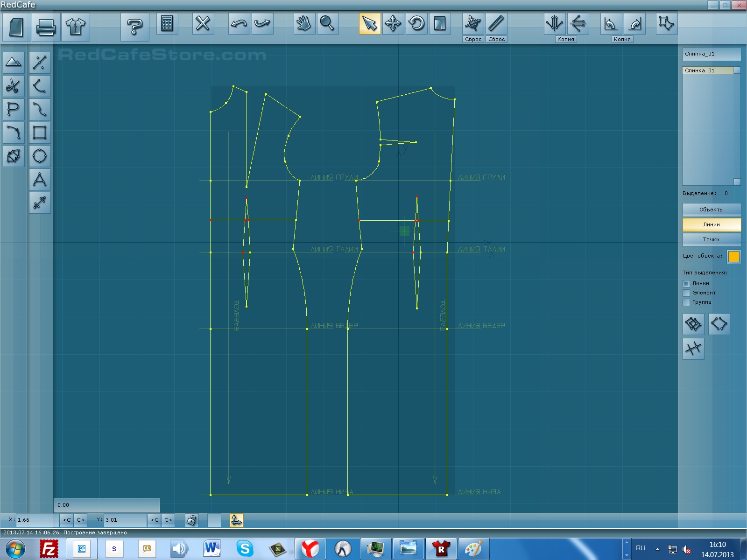This screenshot has height=560, width=747.
Task: Select Спинка_01 item in the object list
Action: tap(708, 70)
